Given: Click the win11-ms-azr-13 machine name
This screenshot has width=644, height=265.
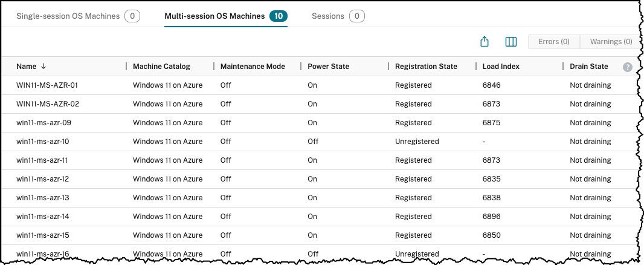Looking at the screenshot, I should (43, 198).
